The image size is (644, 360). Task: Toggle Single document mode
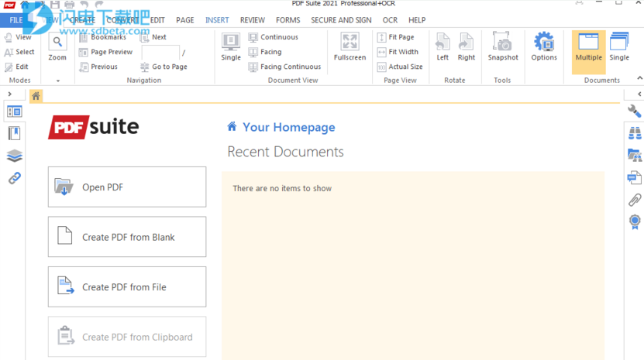[x=619, y=47]
